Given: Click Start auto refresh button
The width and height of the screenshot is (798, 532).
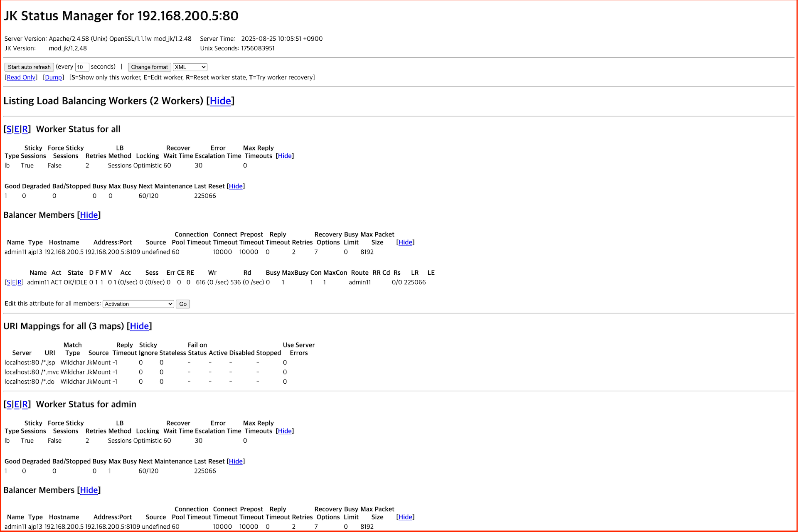Looking at the screenshot, I should [29, 67].
